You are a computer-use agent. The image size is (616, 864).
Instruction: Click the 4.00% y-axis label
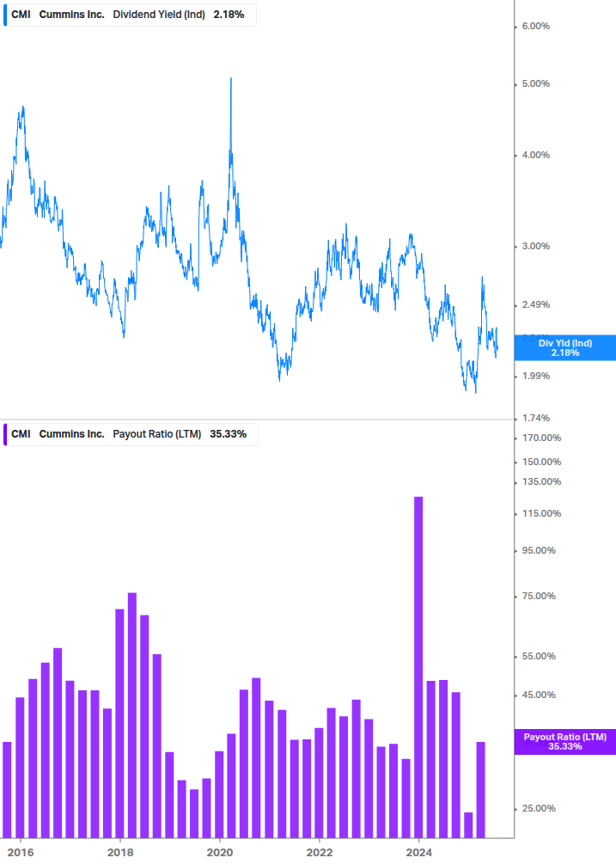[535, 156]
